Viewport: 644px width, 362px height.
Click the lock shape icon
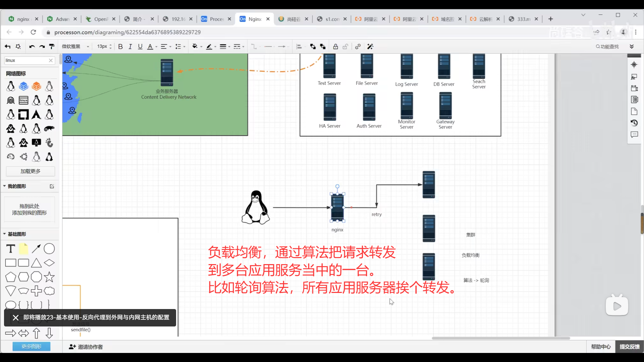335,47
